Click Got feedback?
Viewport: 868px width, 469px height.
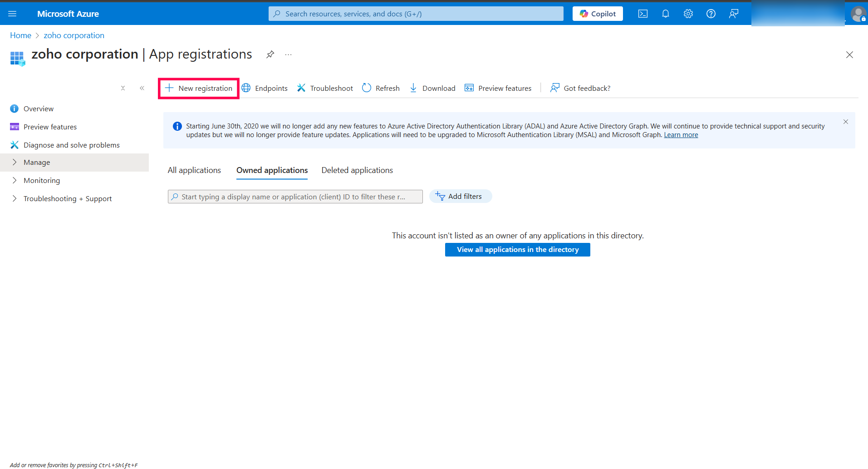click(580, 88)
